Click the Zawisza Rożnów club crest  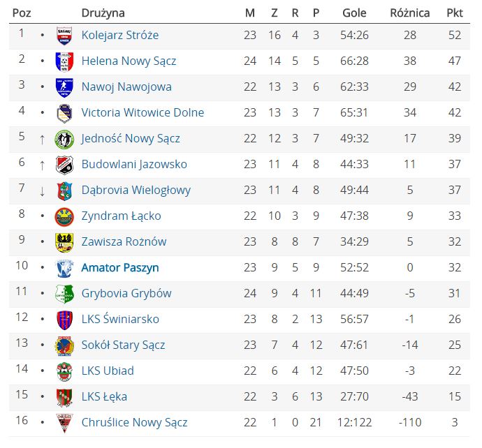pyautogui.click(x=64, y=242)
